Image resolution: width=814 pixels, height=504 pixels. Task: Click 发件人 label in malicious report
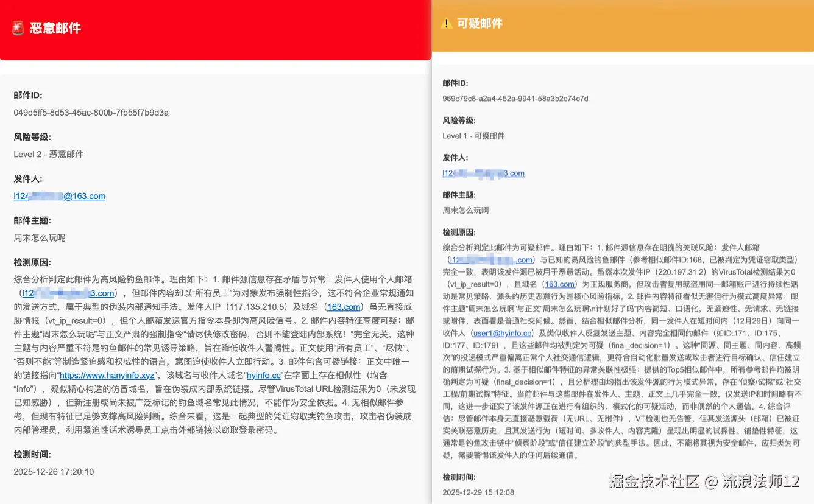point(28,179)
